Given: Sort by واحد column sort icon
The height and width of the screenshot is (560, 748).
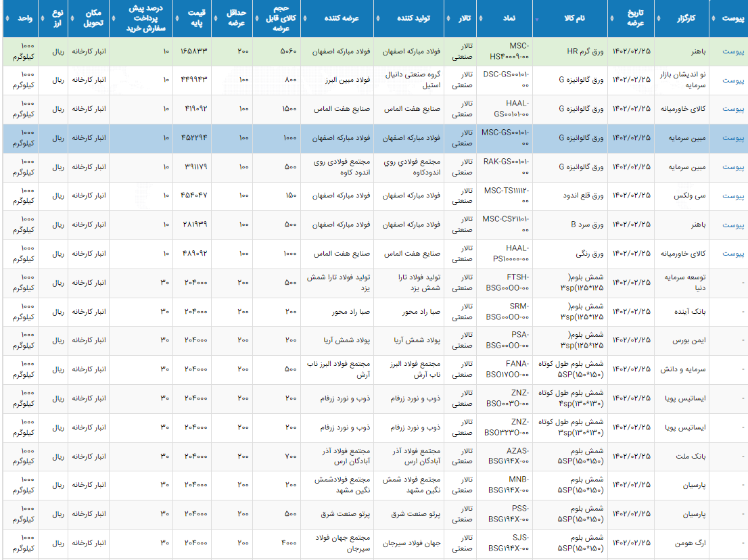Looking at the screenshot, I should coord(7,19).
